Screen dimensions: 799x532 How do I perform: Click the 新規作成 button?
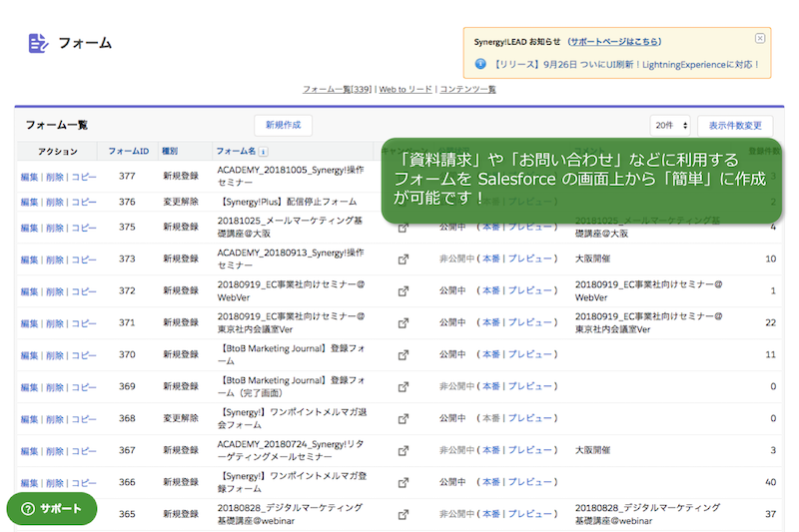284,125
